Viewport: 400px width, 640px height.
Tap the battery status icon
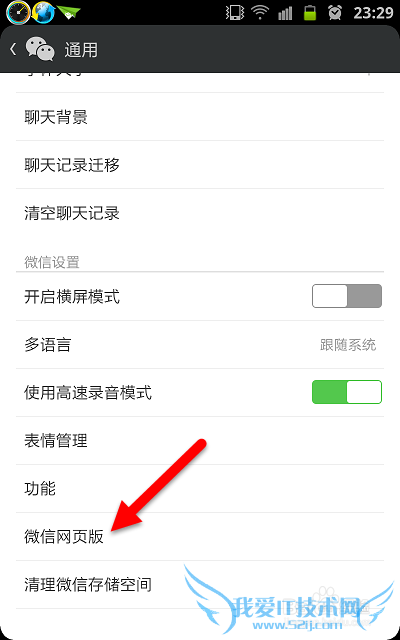(x=310, y=12)
